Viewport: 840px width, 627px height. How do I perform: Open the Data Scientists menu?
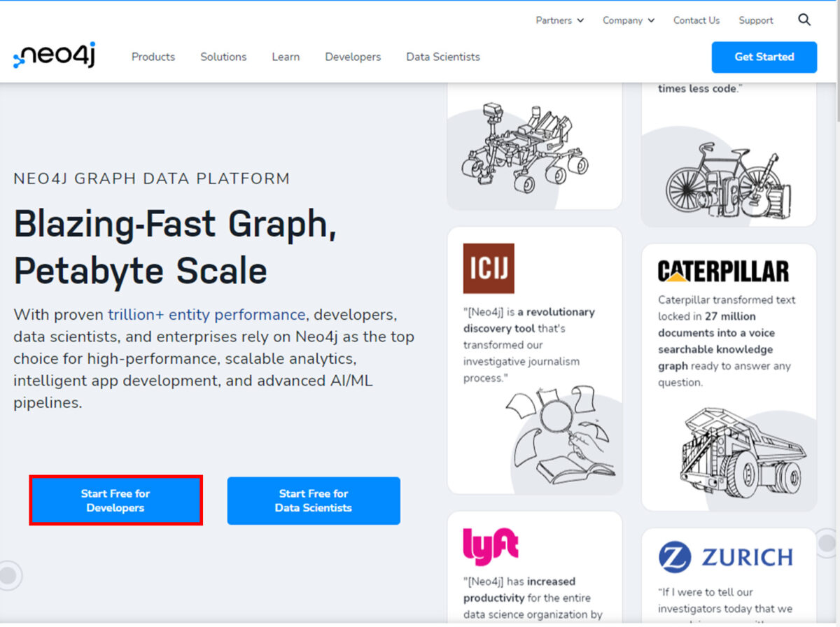[x=443, y=57]
